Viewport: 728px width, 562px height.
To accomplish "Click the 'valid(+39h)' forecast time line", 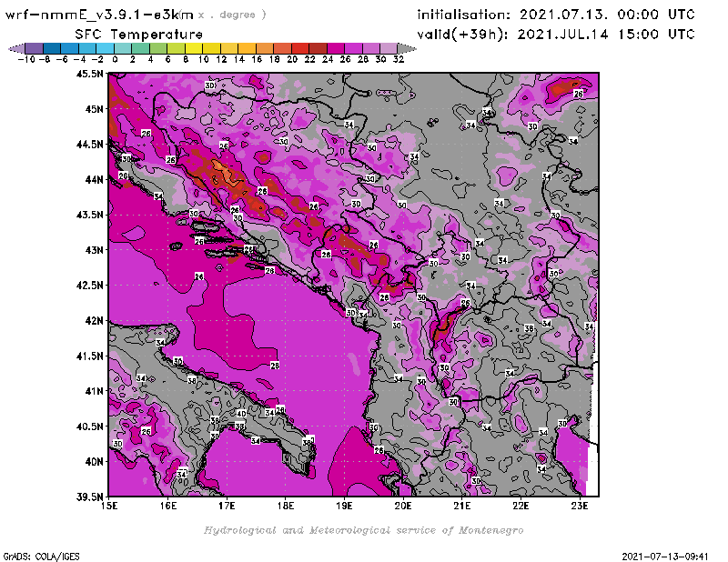I will pos(556,35).
